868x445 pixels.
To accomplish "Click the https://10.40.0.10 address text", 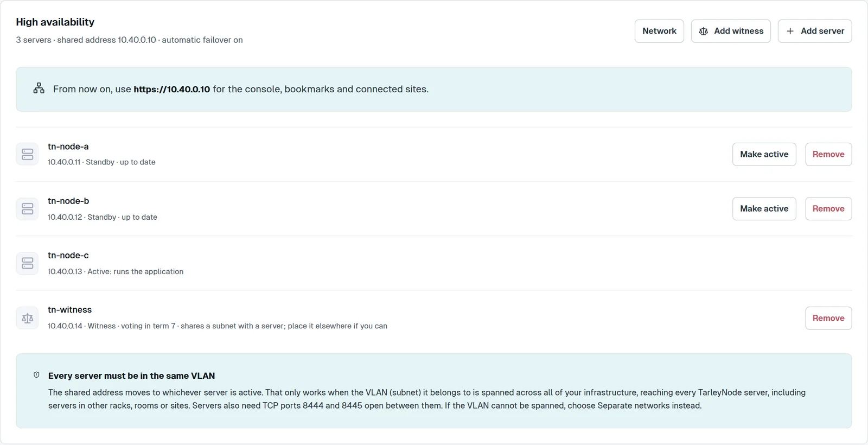I will 171,89.
